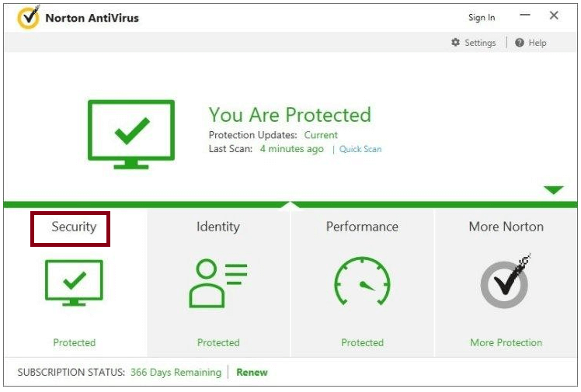This screenshot has width=581, height=392.
Task: Expand details with the green down arrow
Action: coord(554,189)
